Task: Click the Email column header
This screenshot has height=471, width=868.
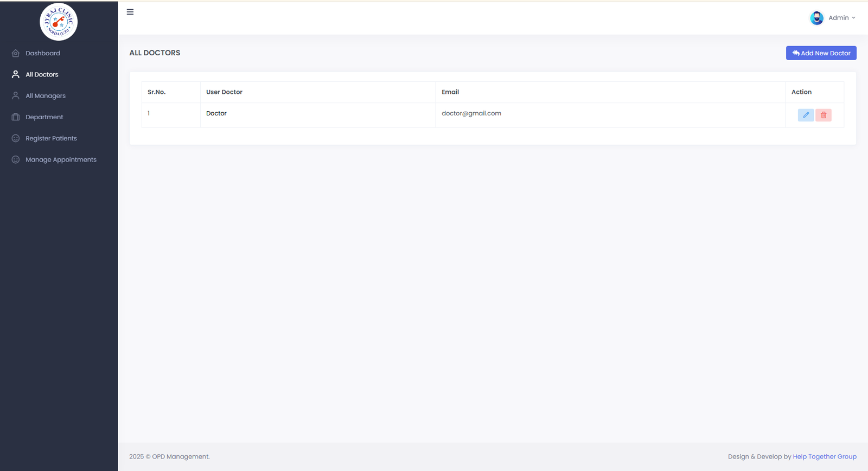Action: tap(610, 92)
